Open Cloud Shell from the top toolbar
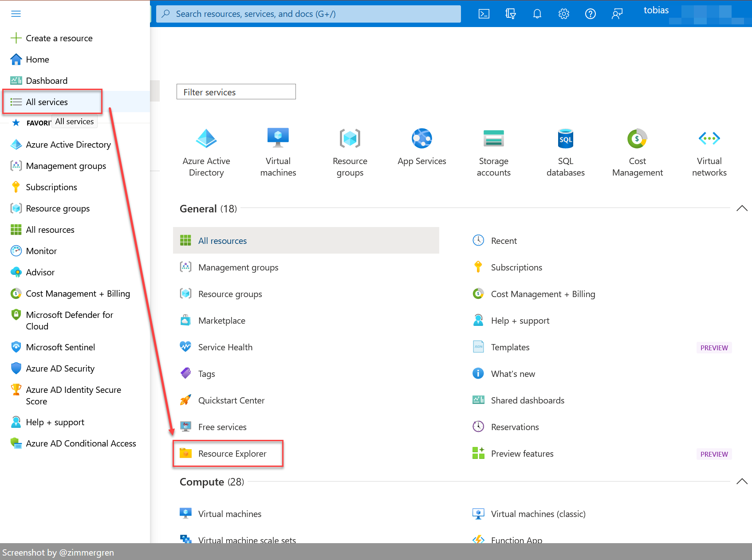This screenshot has width=752, height=560. [484, 14]
